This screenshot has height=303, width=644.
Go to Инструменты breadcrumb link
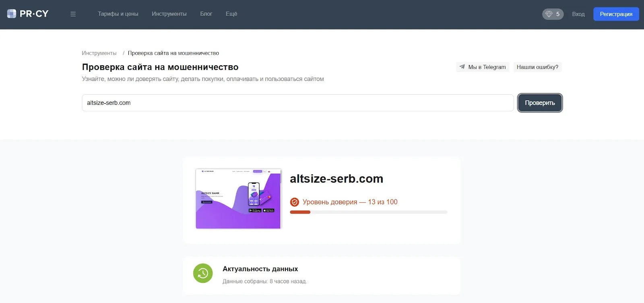click(x=99, y=53)
